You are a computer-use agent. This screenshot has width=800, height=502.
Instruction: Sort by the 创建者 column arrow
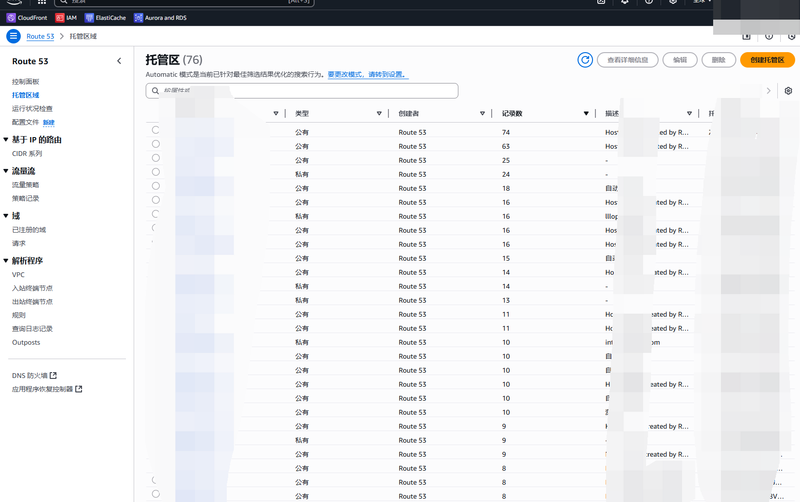tap(482, 113)
